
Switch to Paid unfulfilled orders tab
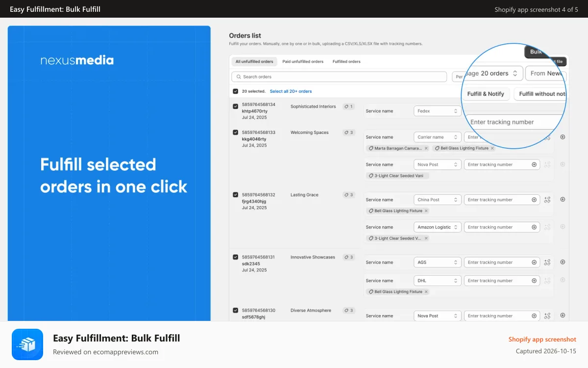click(303, 62)
